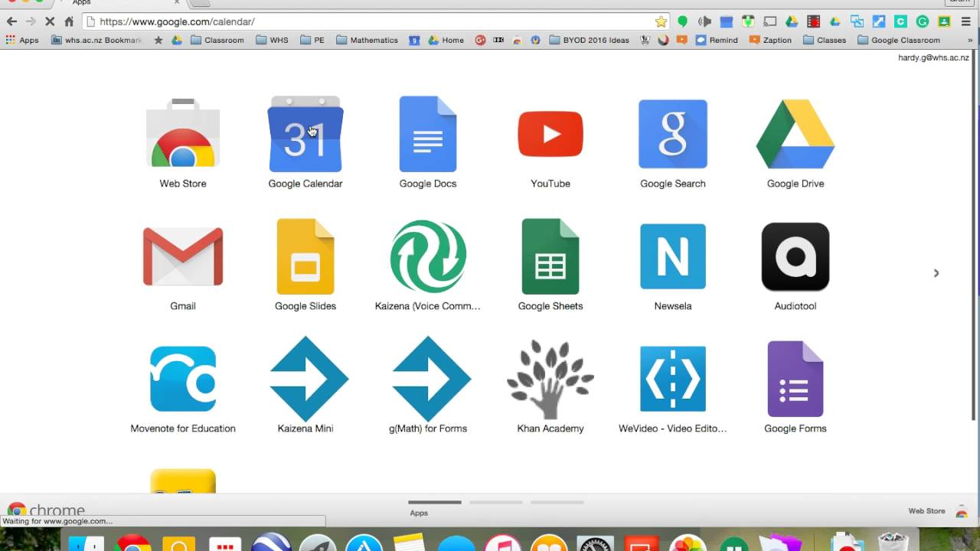
Task: Open Google Slides app
Action: (305, 266)
